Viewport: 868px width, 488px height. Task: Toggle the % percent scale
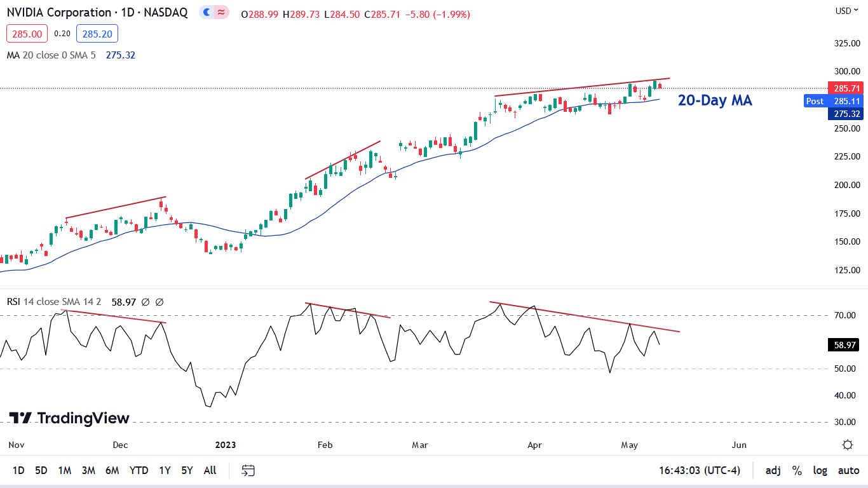pyautogui.click(x=797, y=470)
